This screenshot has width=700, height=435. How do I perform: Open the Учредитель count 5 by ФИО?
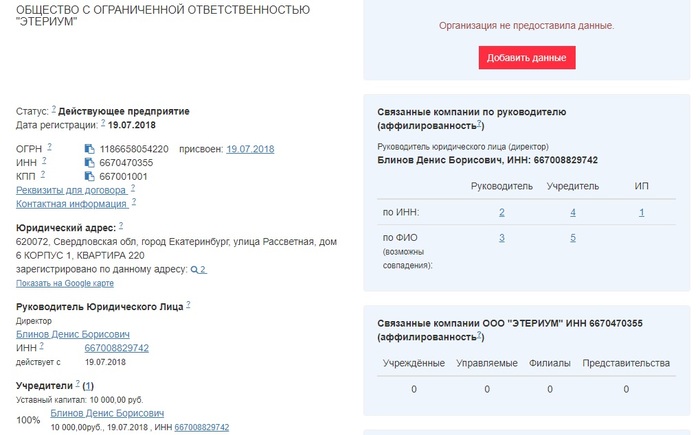573,237
